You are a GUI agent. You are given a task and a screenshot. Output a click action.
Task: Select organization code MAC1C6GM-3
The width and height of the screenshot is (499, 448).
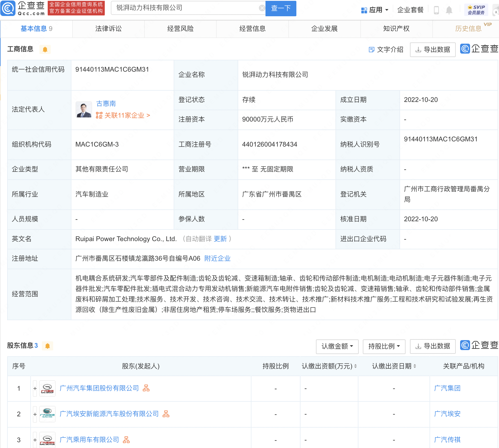pyautogui.click(x=97, y=144)
